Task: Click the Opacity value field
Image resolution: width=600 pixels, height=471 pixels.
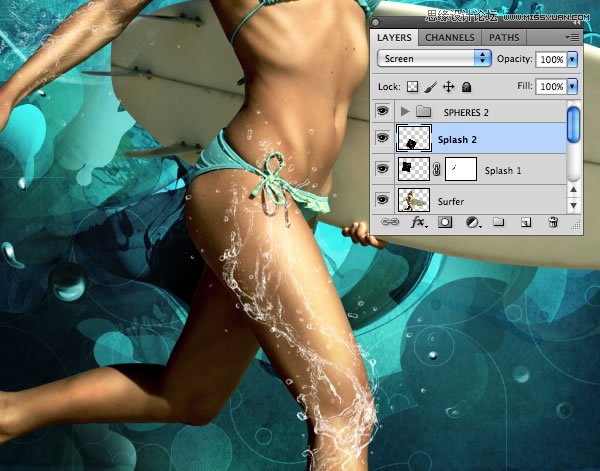Action: click(551, 59)
